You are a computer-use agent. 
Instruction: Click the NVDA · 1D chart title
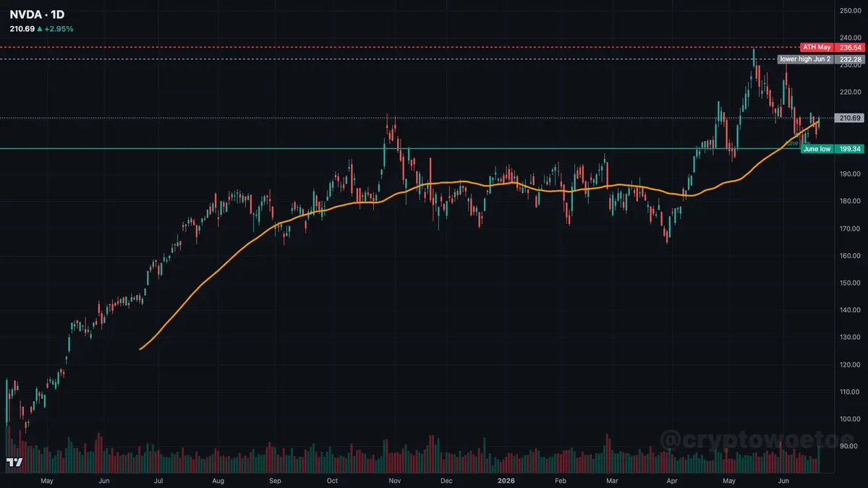[38, 14]
